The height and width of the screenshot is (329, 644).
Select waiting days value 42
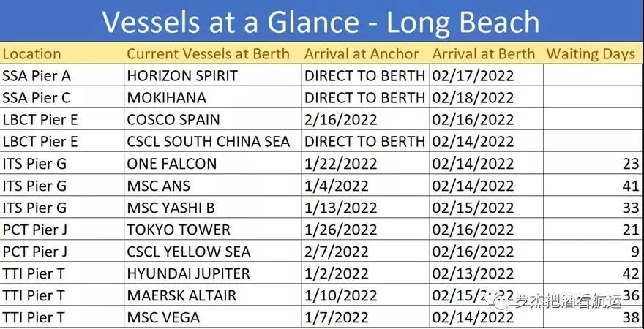tap(630, 273)
